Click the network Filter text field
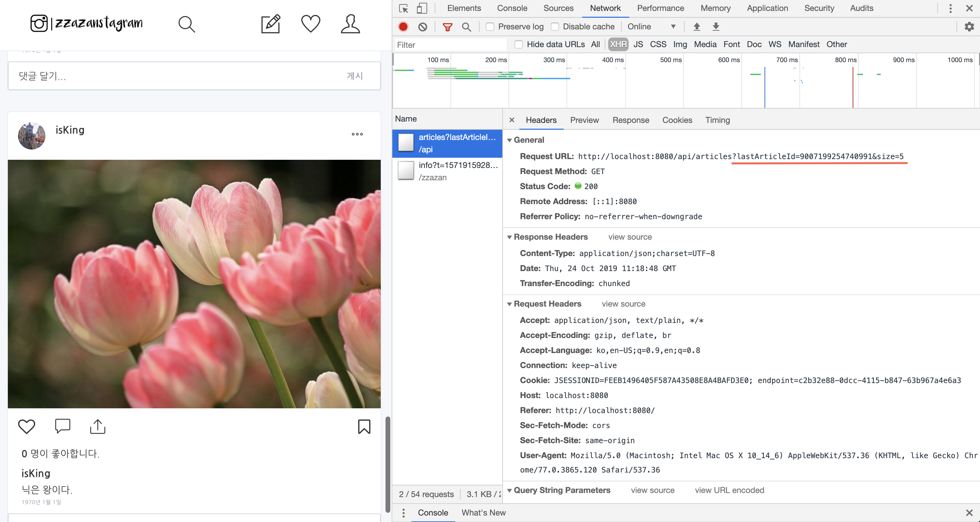Screen dimensions: 980x522 point(450,45)
